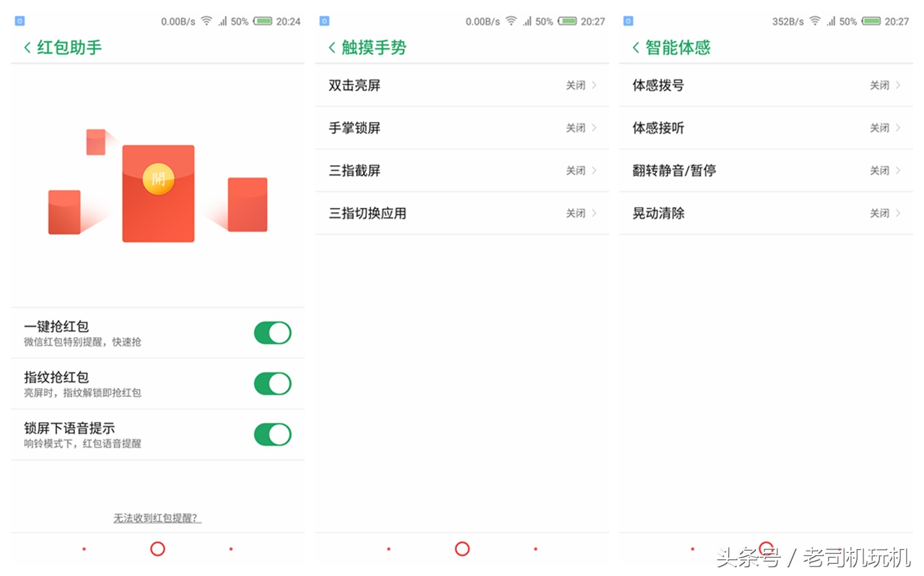Tap the back arrow on 触摸手势 page
924x576 pixels.
[x=332, y=48]
